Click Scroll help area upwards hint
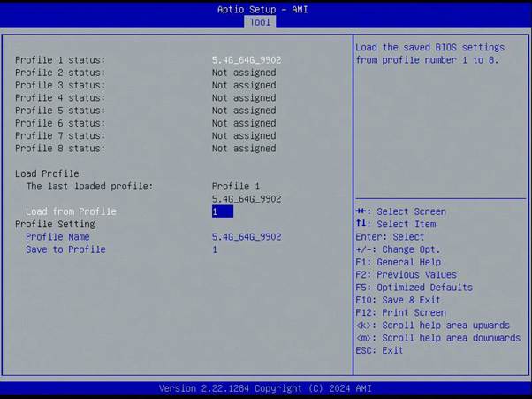Image resolution: width=532 pixels, height=399 pixels. (433, 326)
